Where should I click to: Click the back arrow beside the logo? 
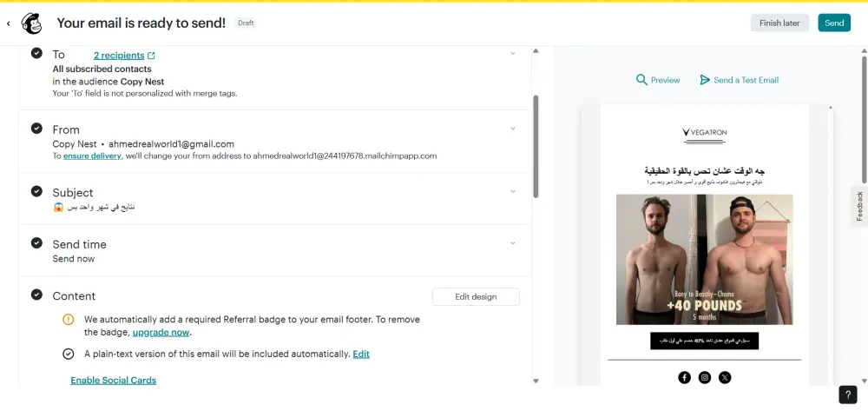[9, 23]
